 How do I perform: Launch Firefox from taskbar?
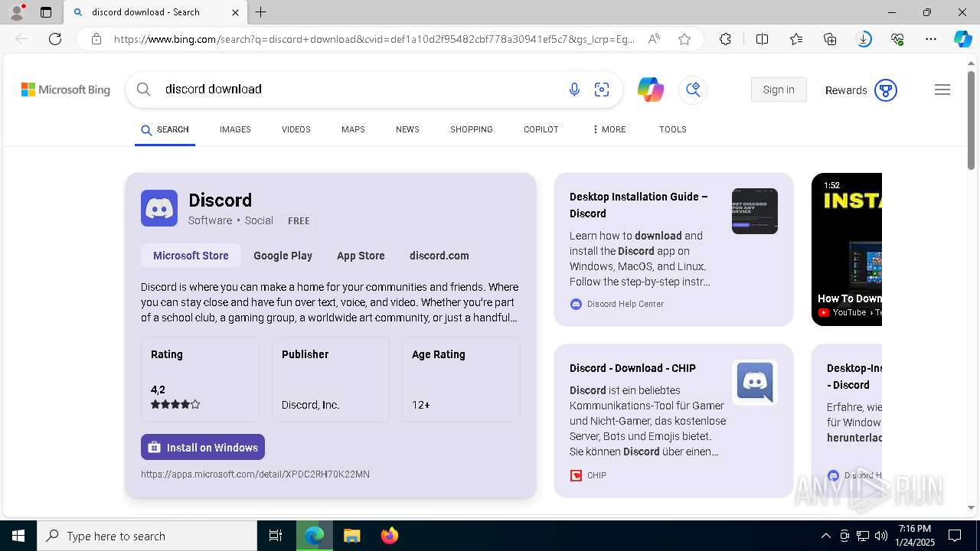[x=390, y=536]
